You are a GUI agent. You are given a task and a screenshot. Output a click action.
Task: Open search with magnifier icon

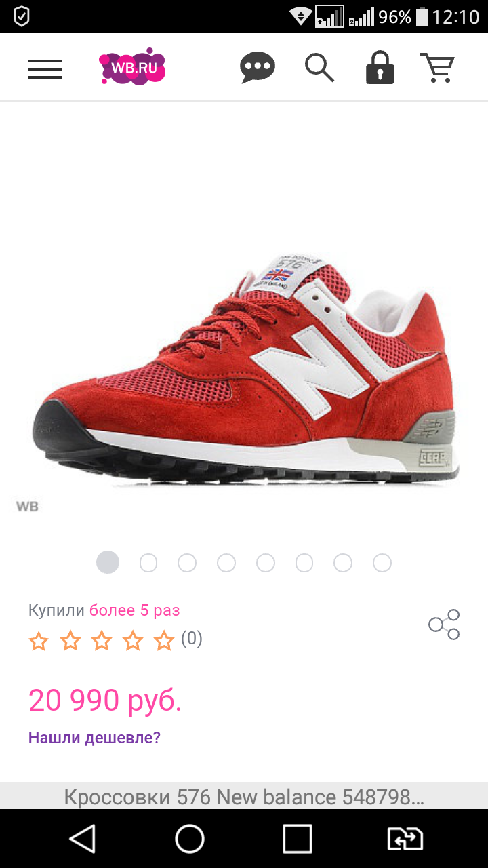(319, 68)
